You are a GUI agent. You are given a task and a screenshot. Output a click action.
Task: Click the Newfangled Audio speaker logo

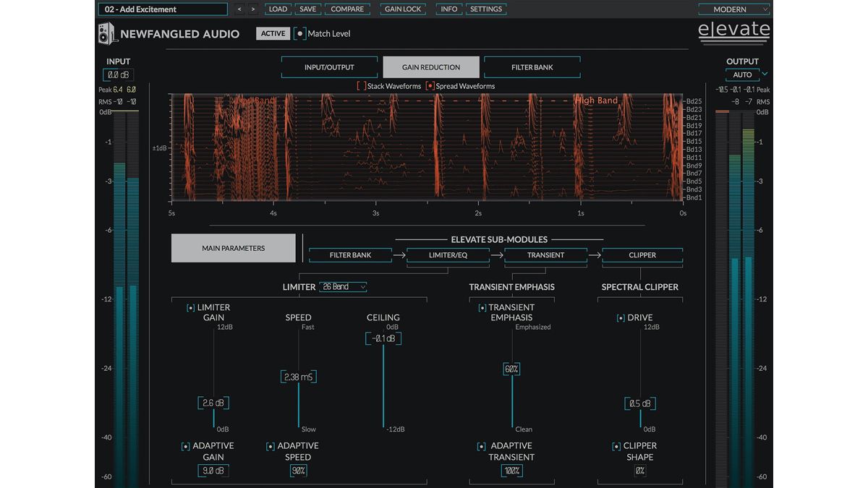click(108, 33)
